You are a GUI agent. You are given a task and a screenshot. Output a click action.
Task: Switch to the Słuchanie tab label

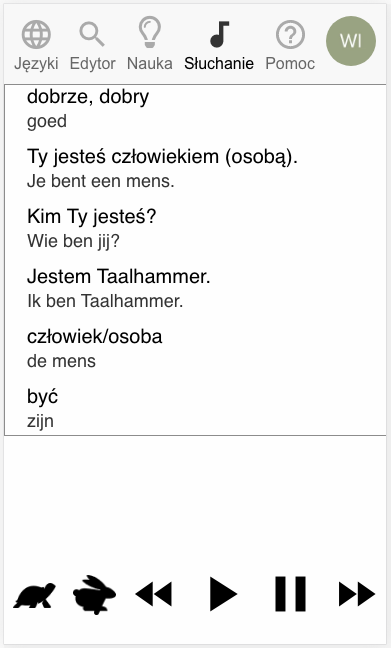click(x=219, y=63)
